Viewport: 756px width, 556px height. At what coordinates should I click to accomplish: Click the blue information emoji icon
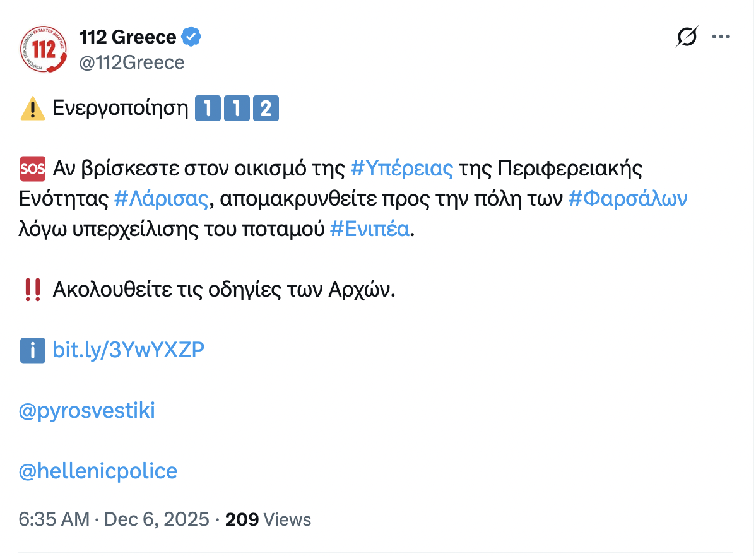click(33, 350)
